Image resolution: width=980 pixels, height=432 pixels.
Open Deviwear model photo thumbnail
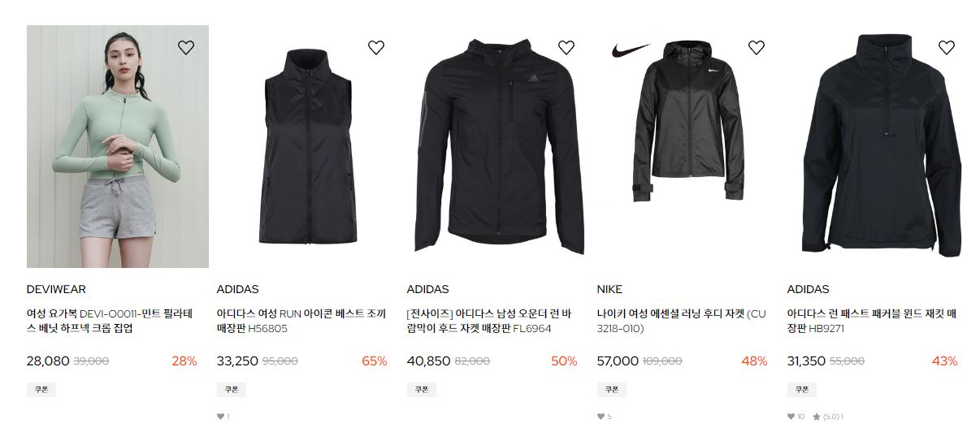click(x=118, y=146)
